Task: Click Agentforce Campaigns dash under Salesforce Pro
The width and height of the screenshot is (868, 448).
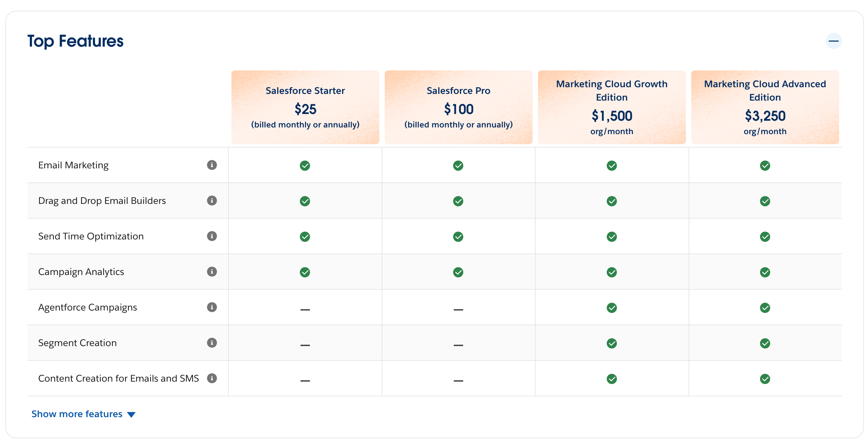Action: pos(458,310)
